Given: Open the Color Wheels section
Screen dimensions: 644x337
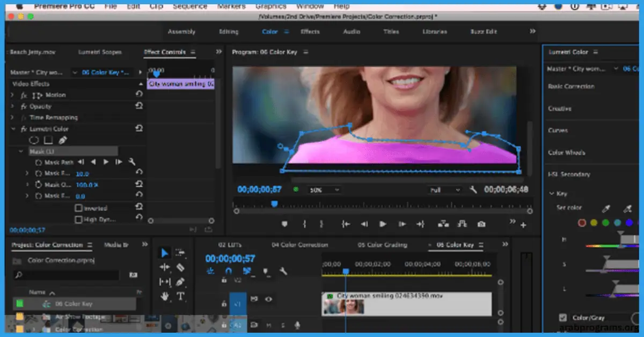Looking at the screenshot, I should [x=566, y=152].
